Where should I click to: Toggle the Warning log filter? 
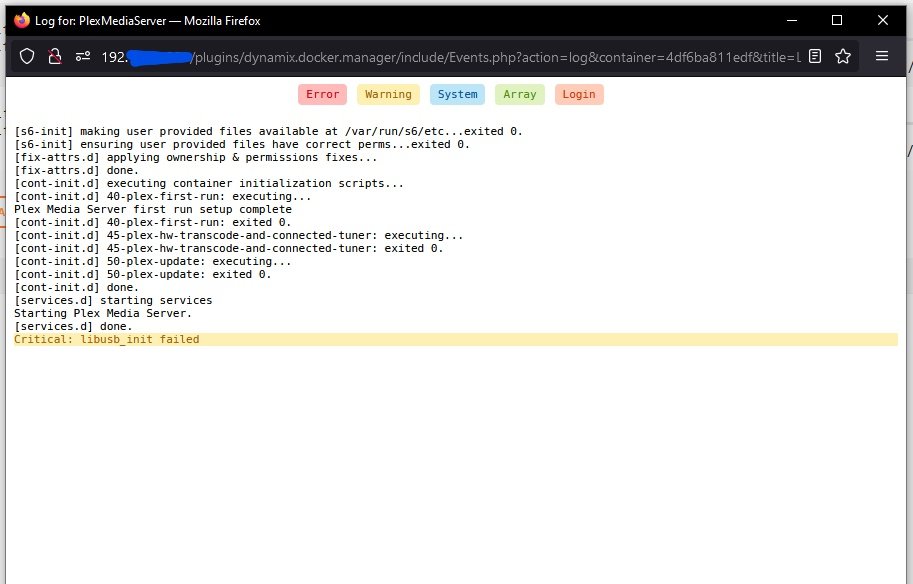(x=388, y=94)
